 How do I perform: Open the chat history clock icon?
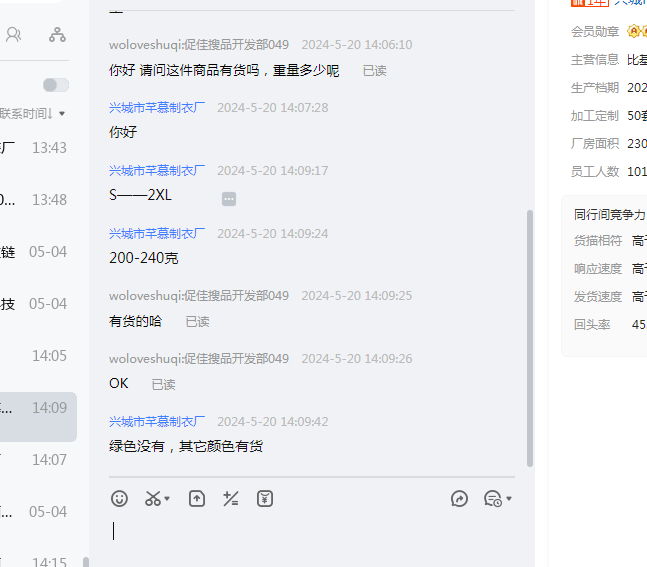[x=492, y=498]
